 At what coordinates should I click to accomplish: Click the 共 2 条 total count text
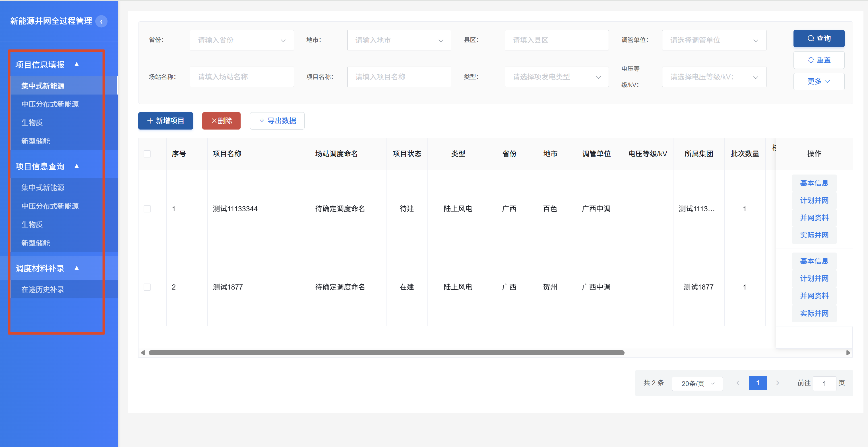(x=654, y=383)
